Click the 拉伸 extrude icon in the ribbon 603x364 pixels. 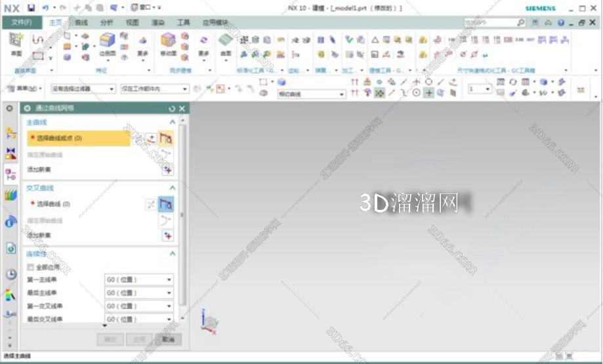(x=68, y=46)
